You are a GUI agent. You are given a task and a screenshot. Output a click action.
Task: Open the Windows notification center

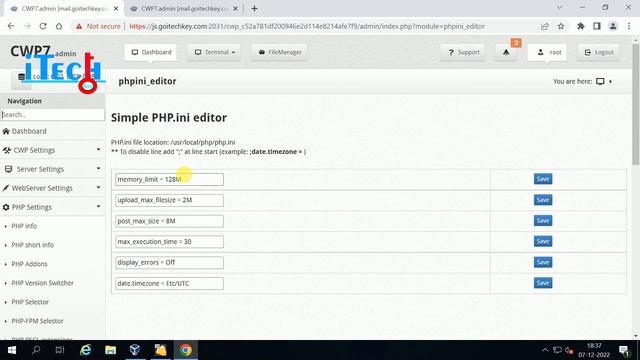click(x=624, y=350)
